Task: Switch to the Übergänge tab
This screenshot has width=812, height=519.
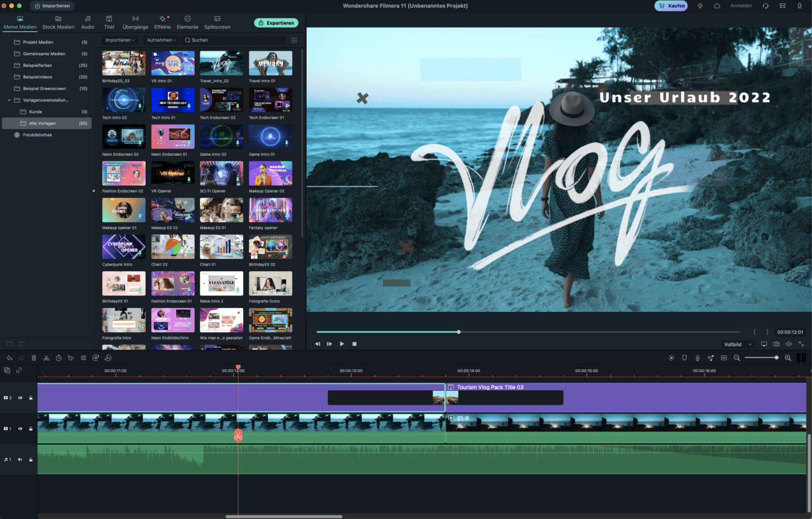Action: pos(135,23)
